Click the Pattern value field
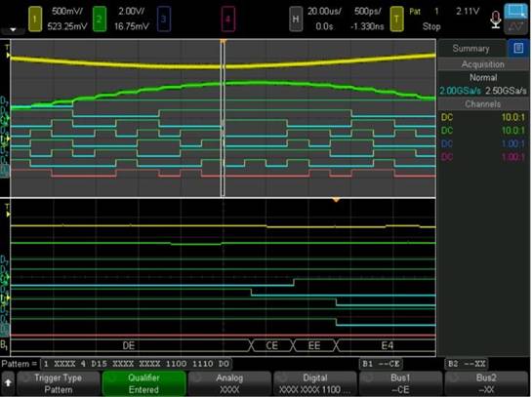Image resolution: width=532 pixels, height=397 pixels. pyautogui.click(x=136, y=364)
